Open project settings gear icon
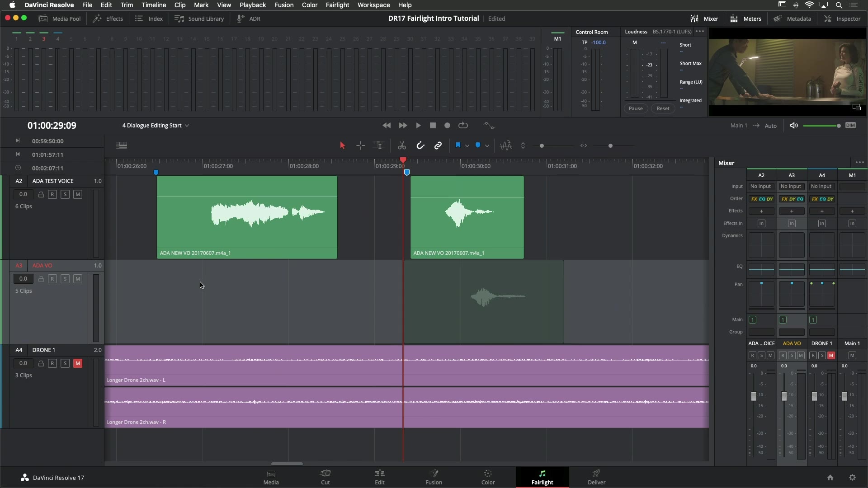The width and height of the screenshot is (868, 488). pyautogui.click(x=852, y=478)
